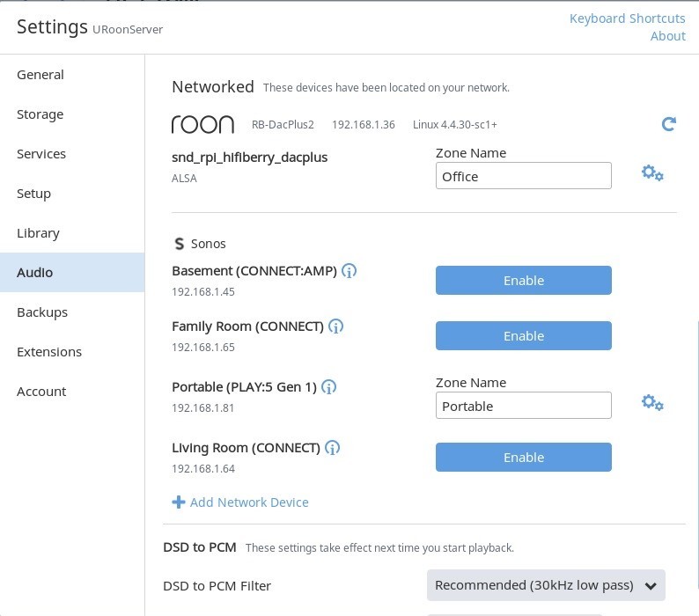Open the About link

[x=668, y=36]
